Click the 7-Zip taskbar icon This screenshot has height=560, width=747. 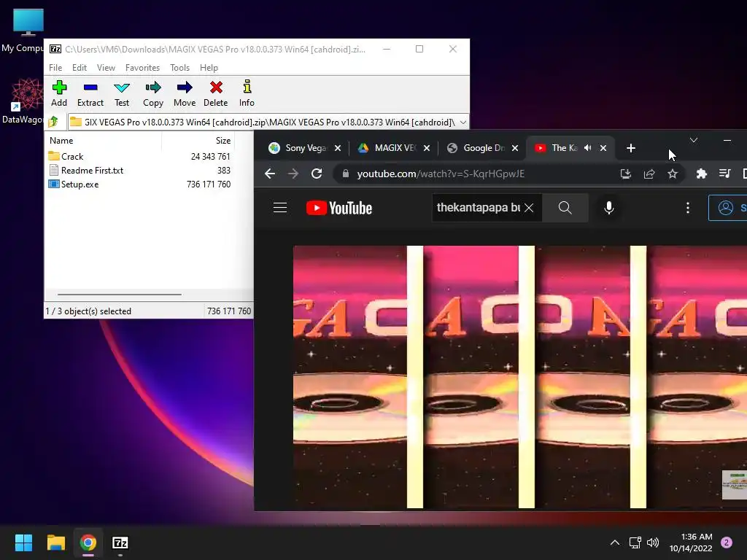click(120, 542)
